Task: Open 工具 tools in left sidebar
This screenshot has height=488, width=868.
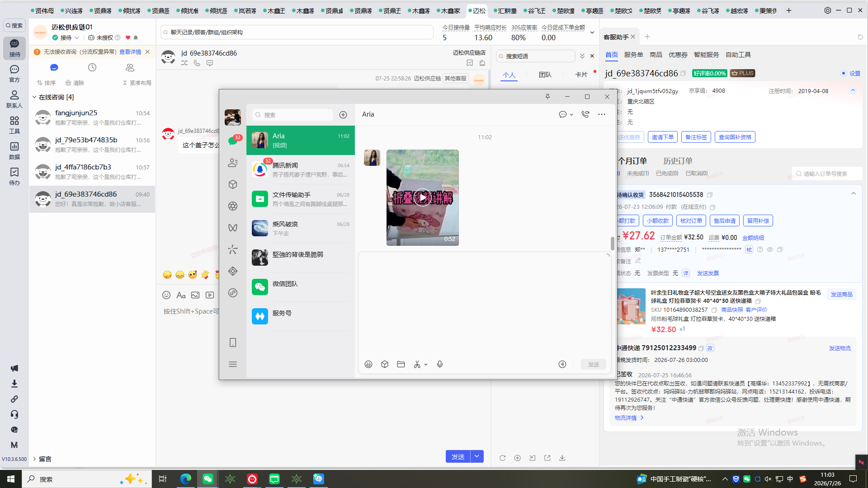Action: point(14,125)
